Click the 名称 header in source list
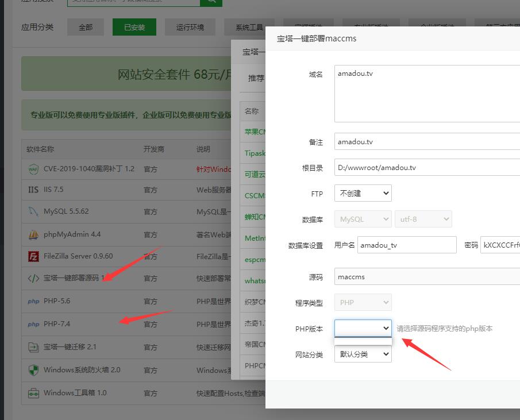 coord(251,111)
